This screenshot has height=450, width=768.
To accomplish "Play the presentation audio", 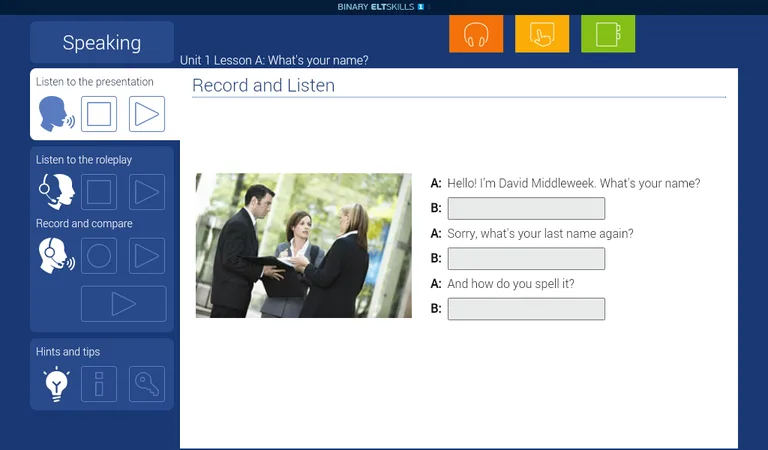I will (147, 114).
